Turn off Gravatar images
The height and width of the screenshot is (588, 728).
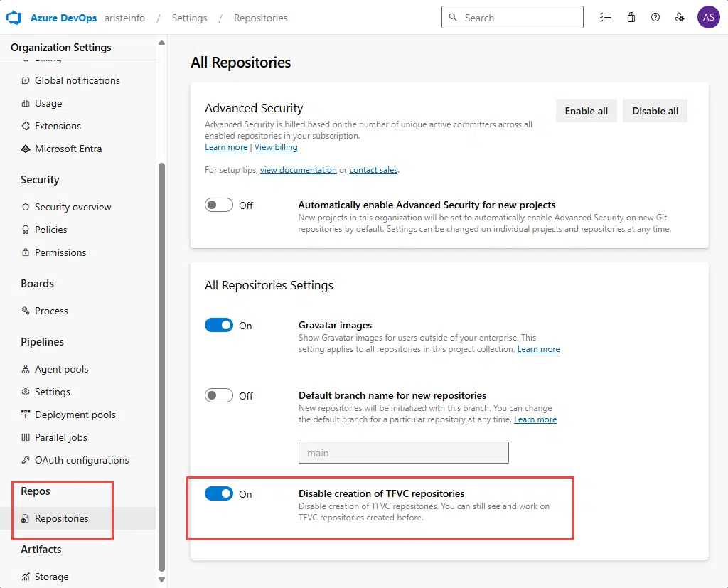coord(219,325)
